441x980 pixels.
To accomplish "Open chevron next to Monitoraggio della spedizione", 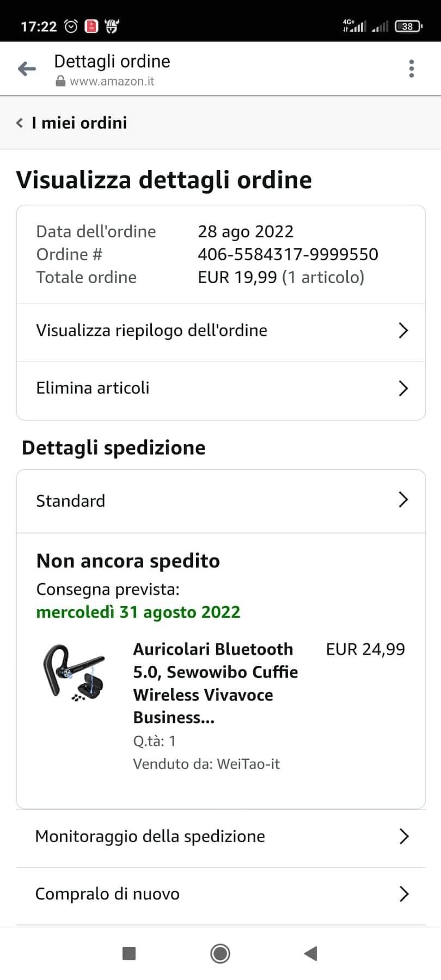I will 403,836.
